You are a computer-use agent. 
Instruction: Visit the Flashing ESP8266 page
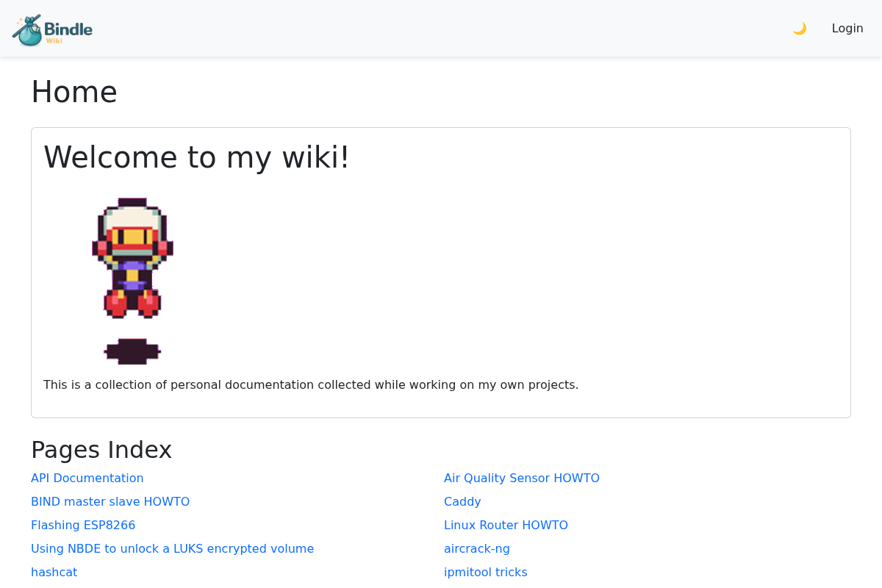[x=83, y=526]
